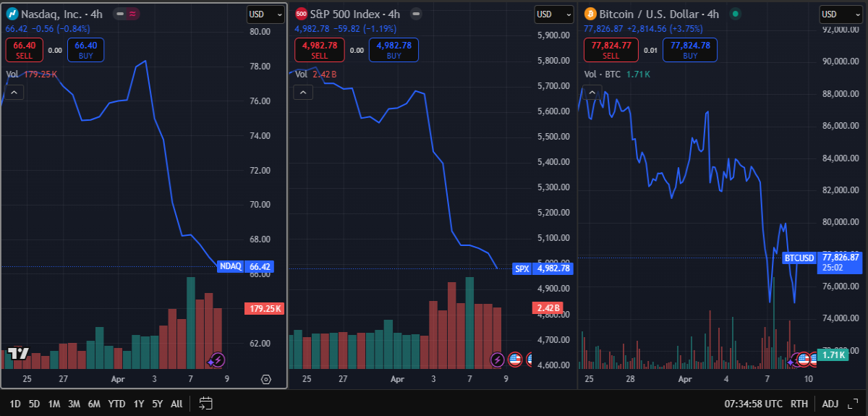Viewport: 868px width, 416px height.
Task: Click the 07:34:58 UTC timezone clock
Action: [x=754, y=404]
